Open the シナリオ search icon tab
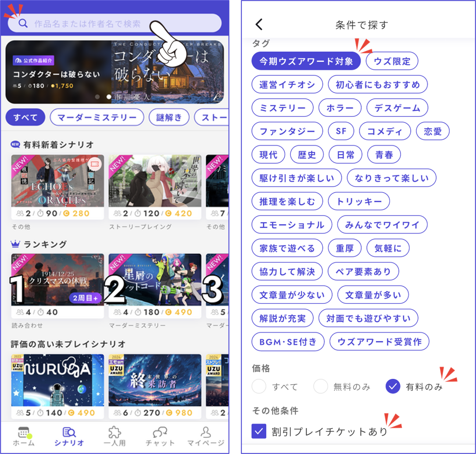476x454 pixels. click(69, 432)
